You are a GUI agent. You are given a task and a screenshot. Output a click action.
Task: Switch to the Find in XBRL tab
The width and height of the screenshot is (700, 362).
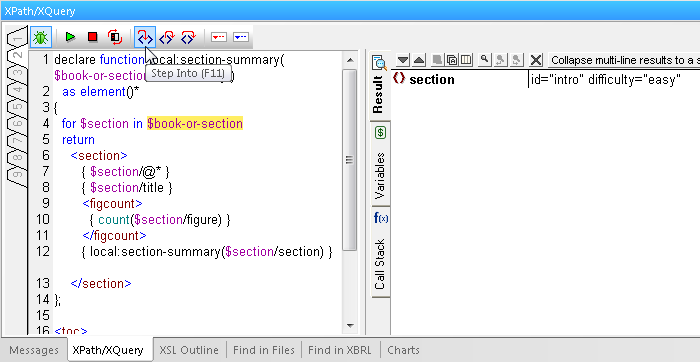(x=340, y=350)
